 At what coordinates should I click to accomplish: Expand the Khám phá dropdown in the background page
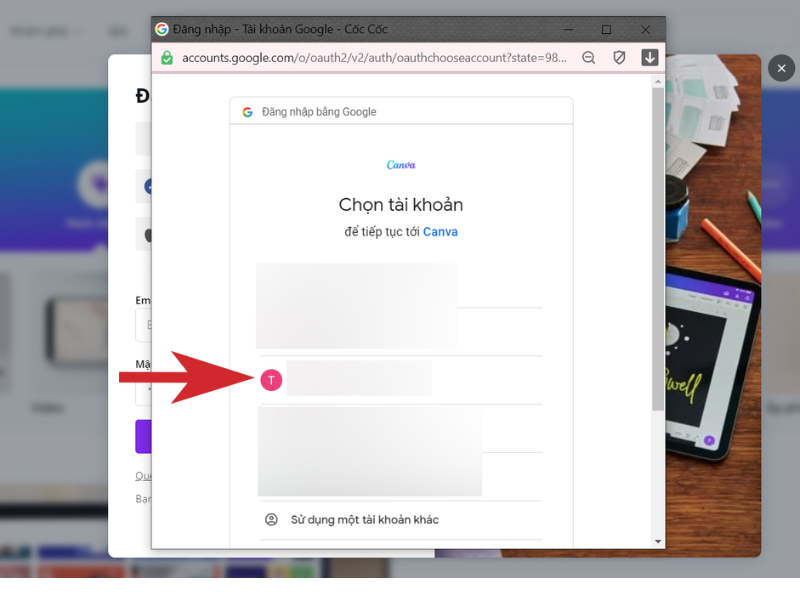pos(40,31)
